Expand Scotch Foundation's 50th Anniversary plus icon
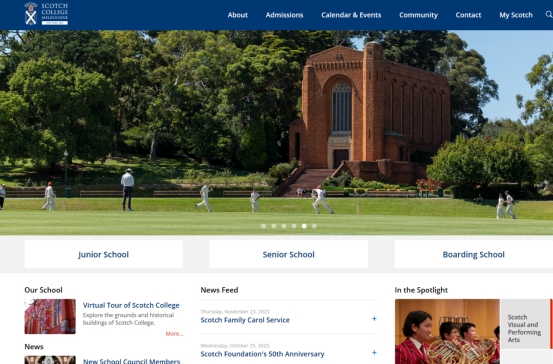The width and height of the screenshot is (553, 364). [x=374, y=353]
